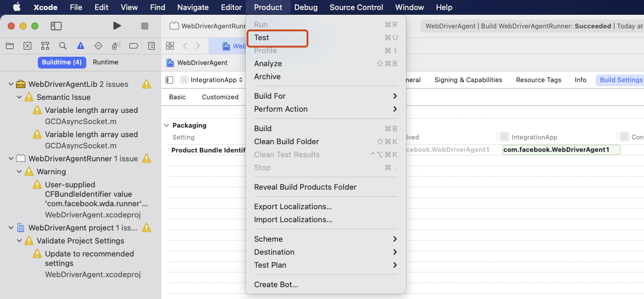Open the Find navigator magnifier icon

pyautogui.click(x=63, y=45)
